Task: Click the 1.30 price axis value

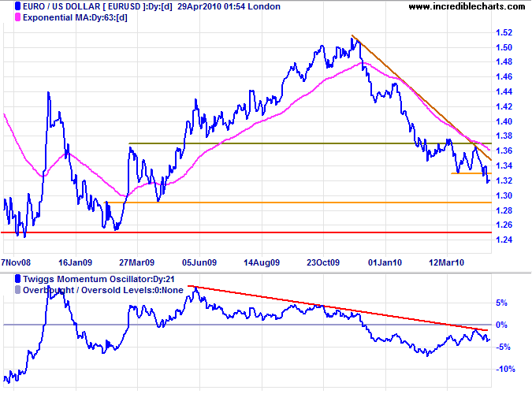Action: click(504, 195)
